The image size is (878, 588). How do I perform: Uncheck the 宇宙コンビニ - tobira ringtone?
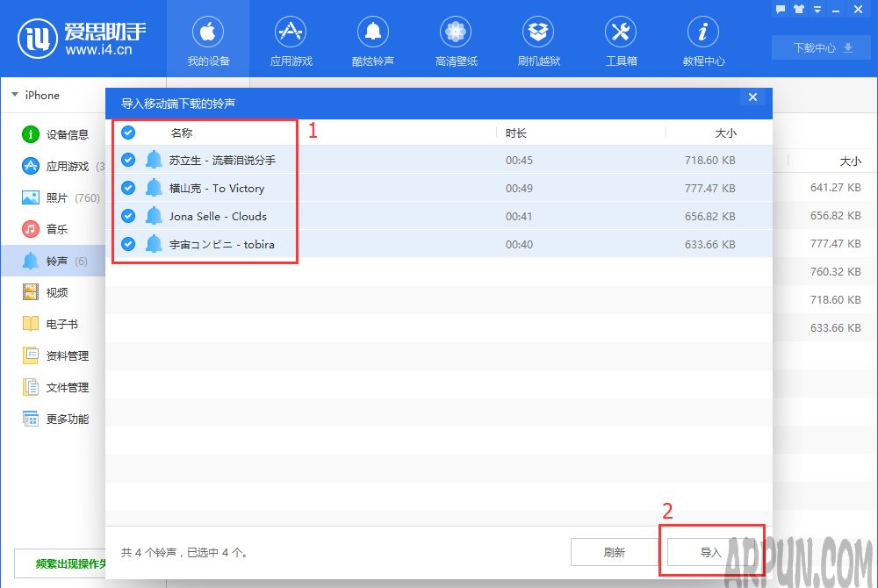click(128, 244)
